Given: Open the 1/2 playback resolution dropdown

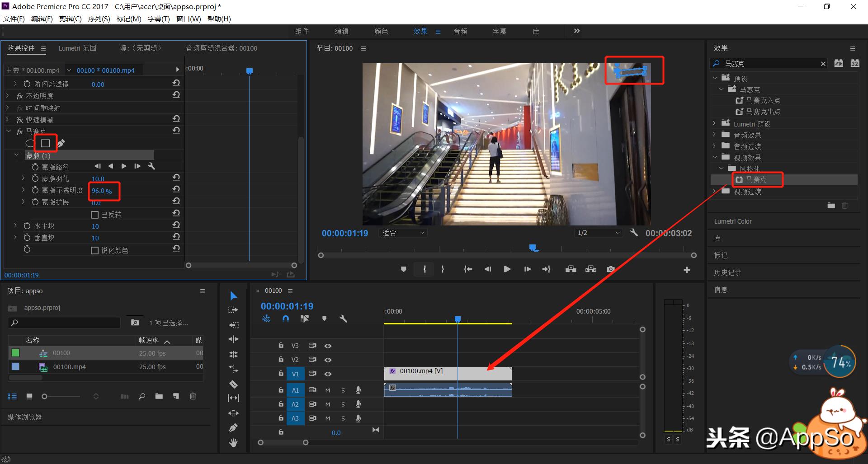Looking at the screenshot, I should 598,233.
